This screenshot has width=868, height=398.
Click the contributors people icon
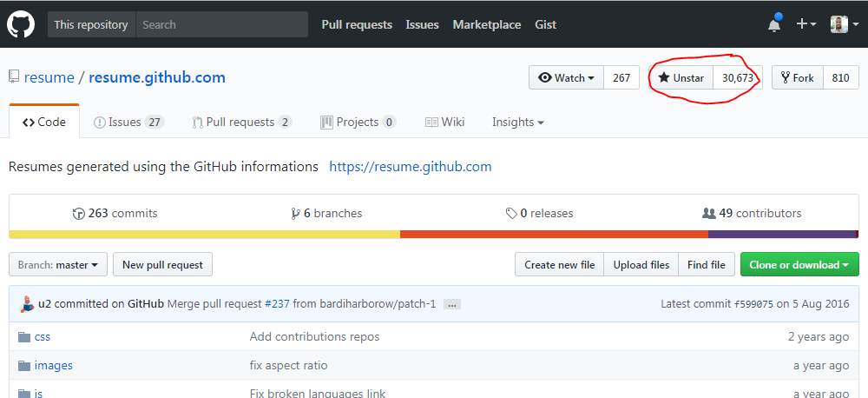click(x=708, y=214)
